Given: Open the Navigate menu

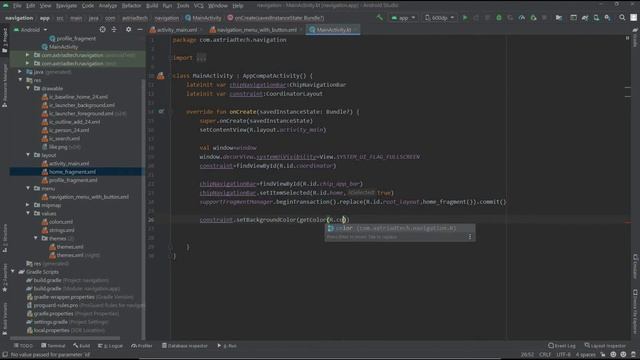Looking at the screenshot, I should [66, 6].
